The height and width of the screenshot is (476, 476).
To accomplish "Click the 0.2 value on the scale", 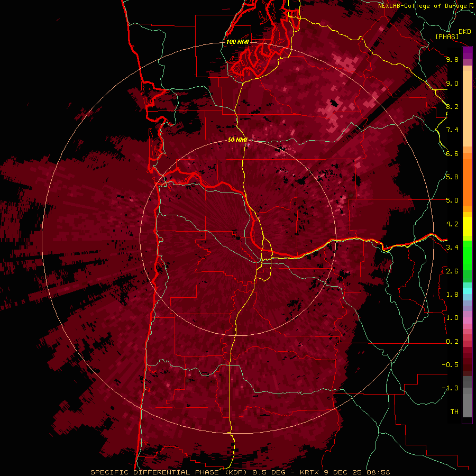I will pyautogui.click(x=452, y=342).
